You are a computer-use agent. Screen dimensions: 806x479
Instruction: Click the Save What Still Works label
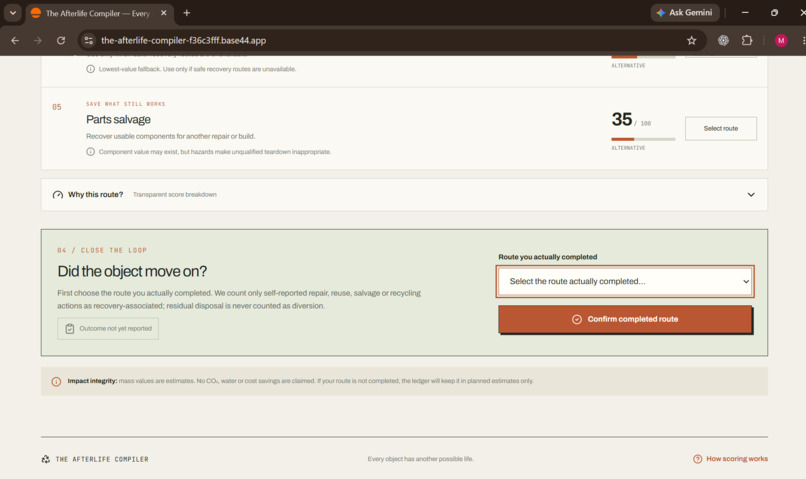(x=125, y=104)
